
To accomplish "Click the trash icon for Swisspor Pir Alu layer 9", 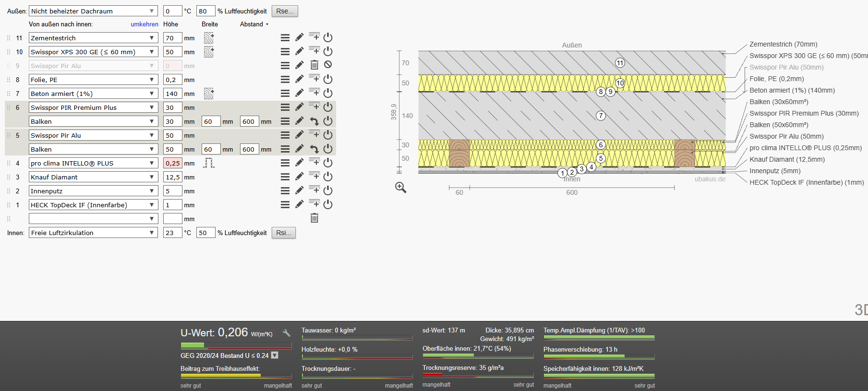I will click(x=314, y=65).
